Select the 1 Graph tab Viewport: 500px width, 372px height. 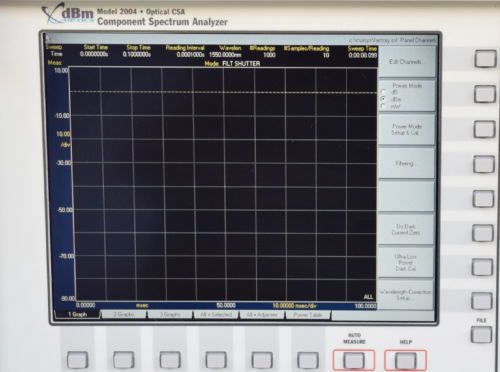(77, 314)
